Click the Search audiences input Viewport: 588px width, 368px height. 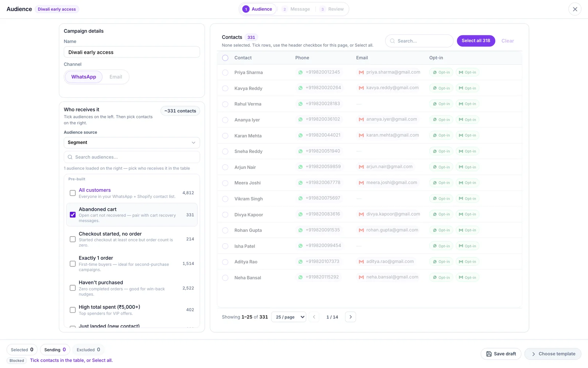(132, 157)
